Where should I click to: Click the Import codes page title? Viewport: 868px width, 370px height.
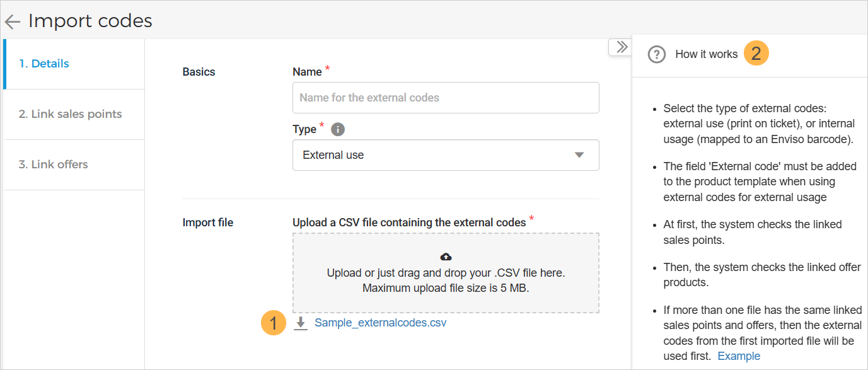(x=90, y=21)
